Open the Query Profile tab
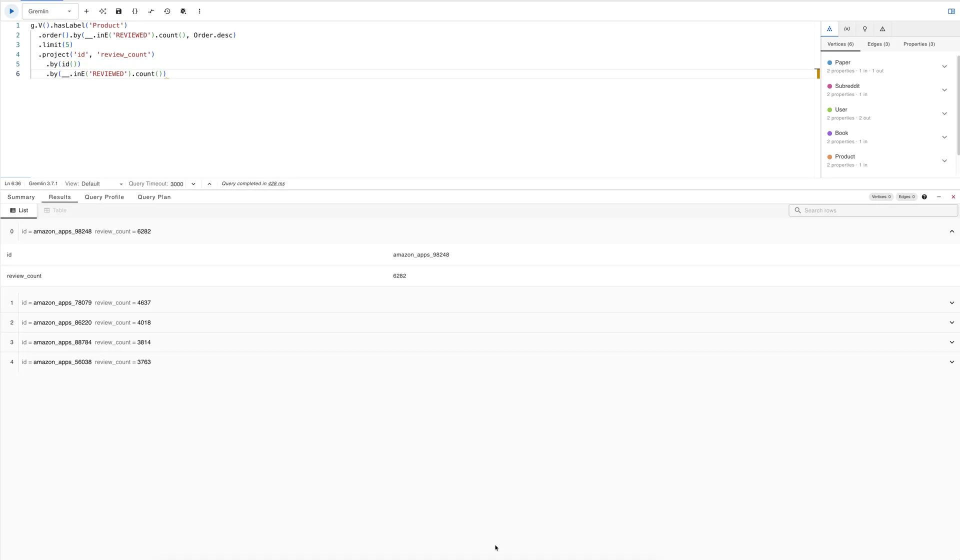This screenshot has width=960, height=560. [x=104, y=197]
